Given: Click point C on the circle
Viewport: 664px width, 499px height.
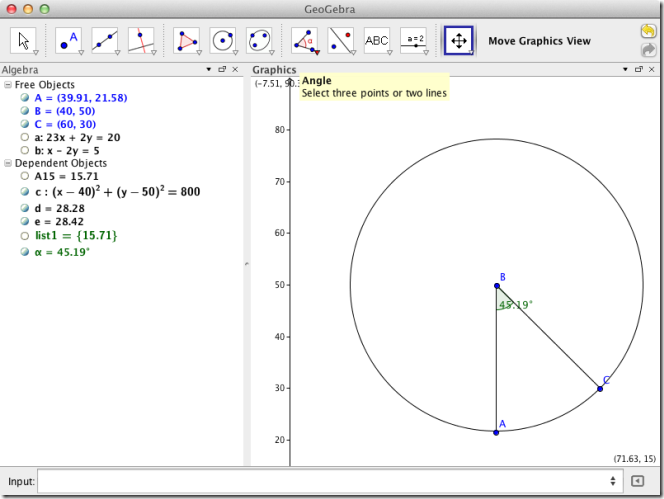Looking at the screenshot, I should pyautogui.click(x=600, y=388).
